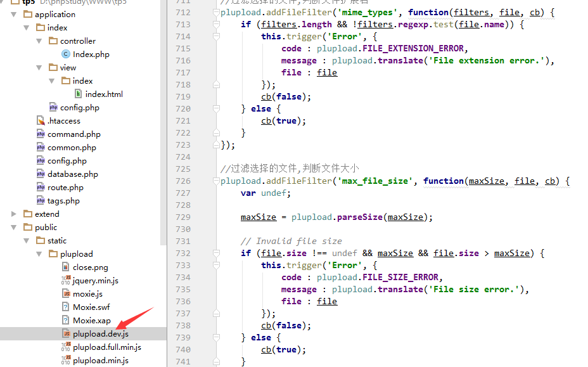
Task: Collapse the index folder under application
Action: tap(27, 28)
